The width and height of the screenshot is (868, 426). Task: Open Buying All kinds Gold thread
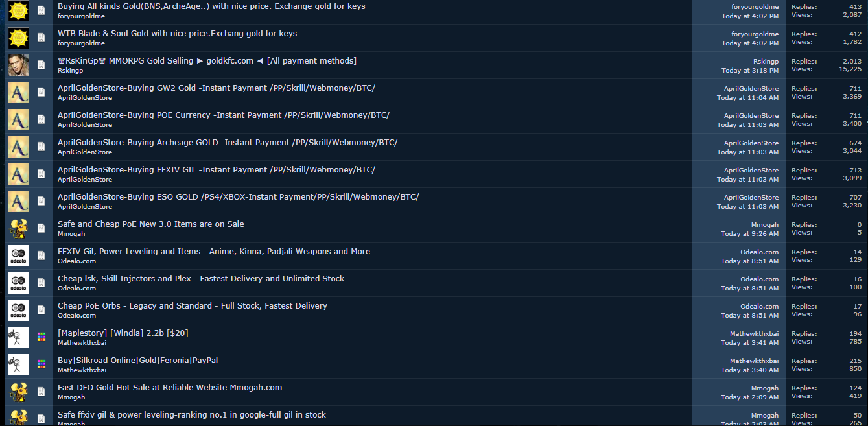coord(211,6)
